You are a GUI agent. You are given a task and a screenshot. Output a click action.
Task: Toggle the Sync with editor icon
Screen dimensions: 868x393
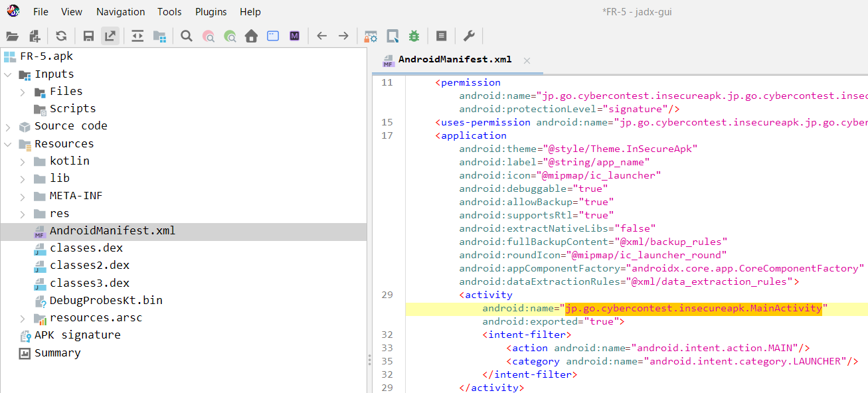[137, 36]
